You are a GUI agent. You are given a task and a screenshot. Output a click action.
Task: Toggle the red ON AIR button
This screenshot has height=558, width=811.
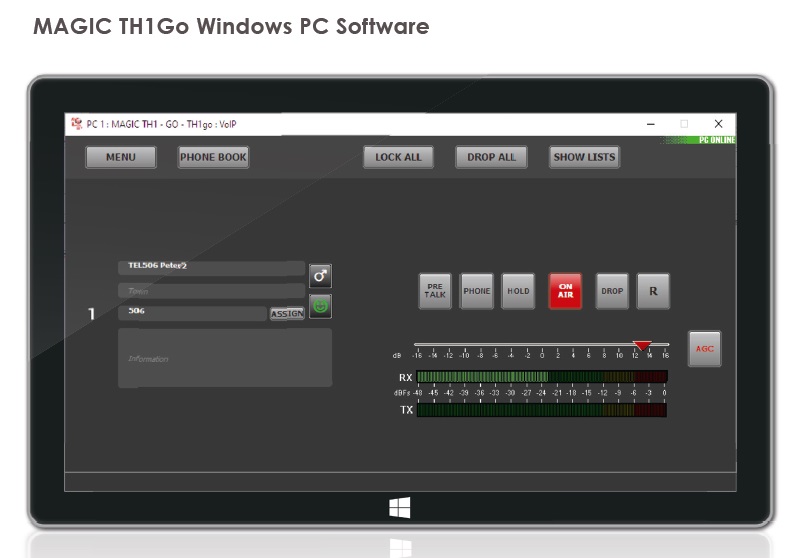click(565, 291)
